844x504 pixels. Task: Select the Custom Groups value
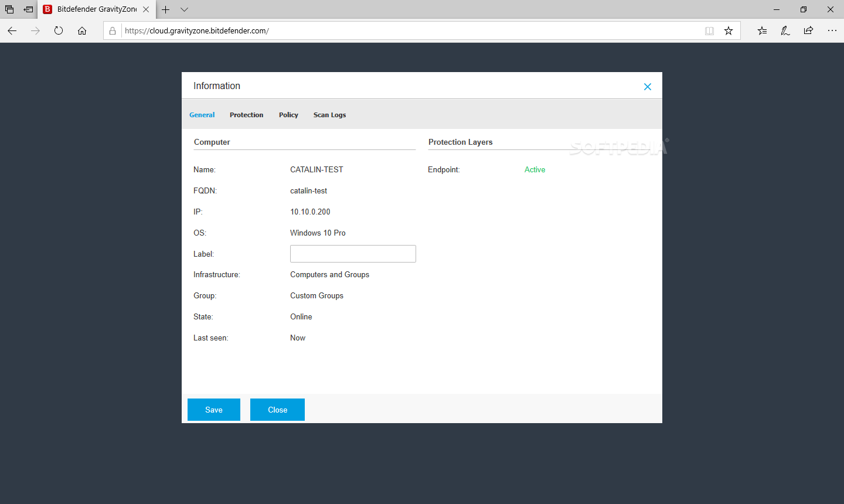click(316, 295)
